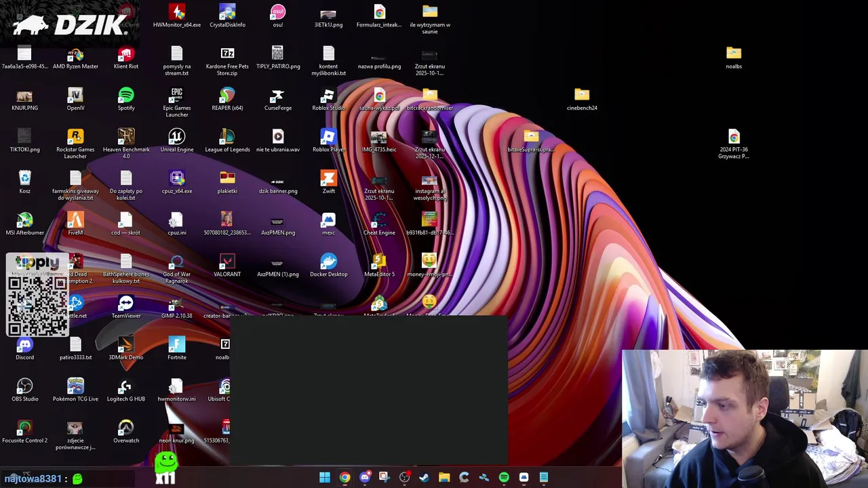
Task: Launch CrystalDiskInfo from the desktop
Action: tap(227, 16)
